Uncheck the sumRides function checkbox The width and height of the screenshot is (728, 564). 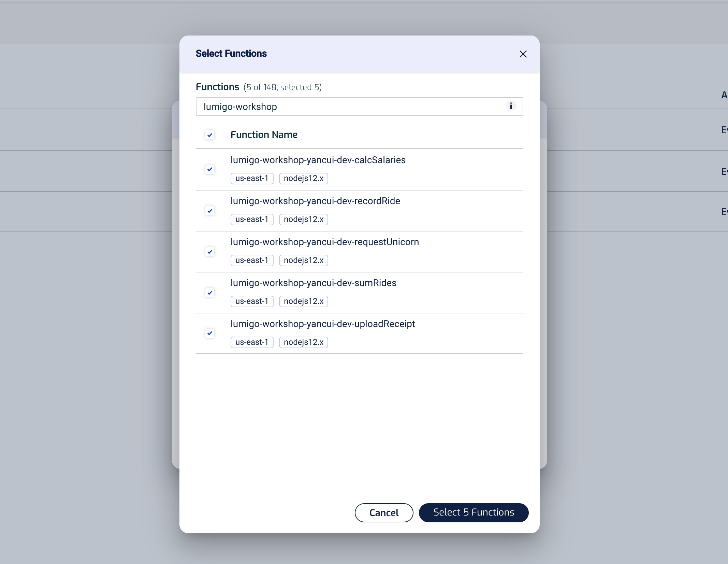[210, 293]
